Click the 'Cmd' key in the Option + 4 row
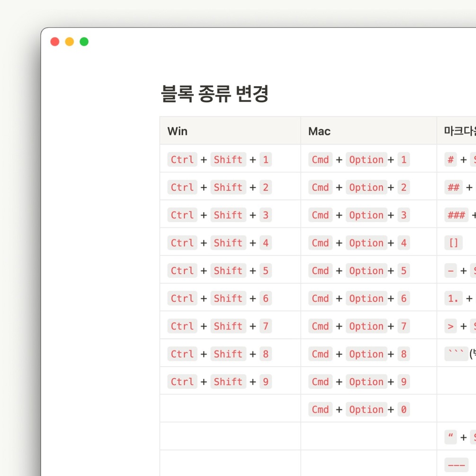 pyautogui.click(x=320, y=243)
